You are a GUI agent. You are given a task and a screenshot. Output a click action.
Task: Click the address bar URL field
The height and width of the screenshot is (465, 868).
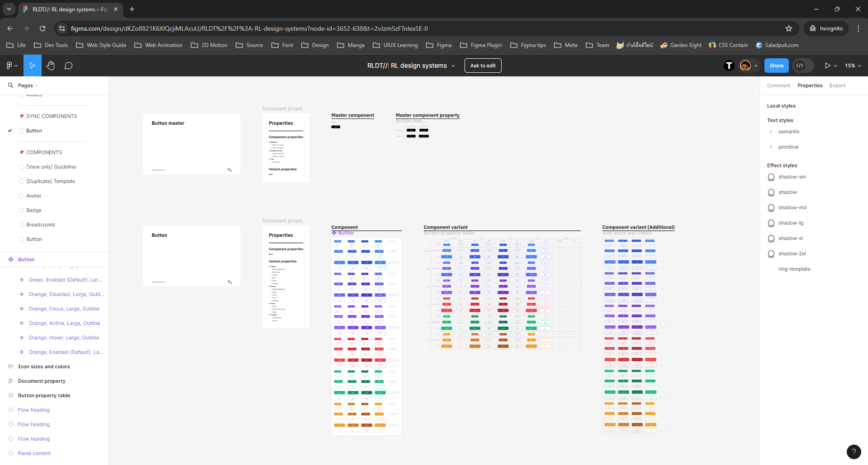point(425,28)
